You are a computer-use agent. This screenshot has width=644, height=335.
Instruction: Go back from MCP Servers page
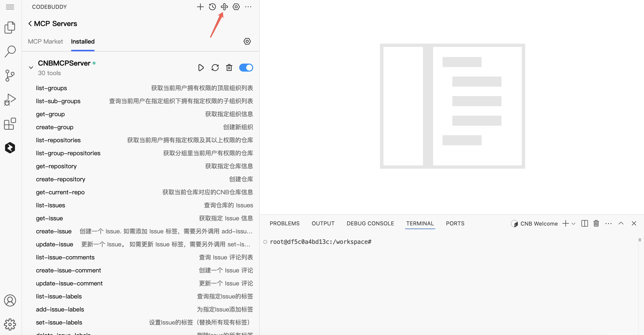pyautogui.click(x=30, y=24)
